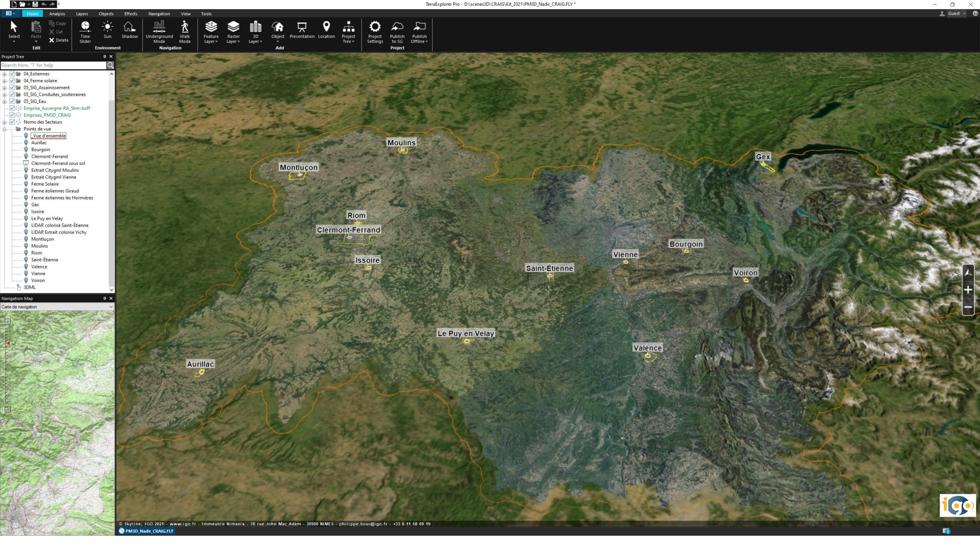
Task: Expand the 05_SIG_Eau folder node
Action: 4,101
